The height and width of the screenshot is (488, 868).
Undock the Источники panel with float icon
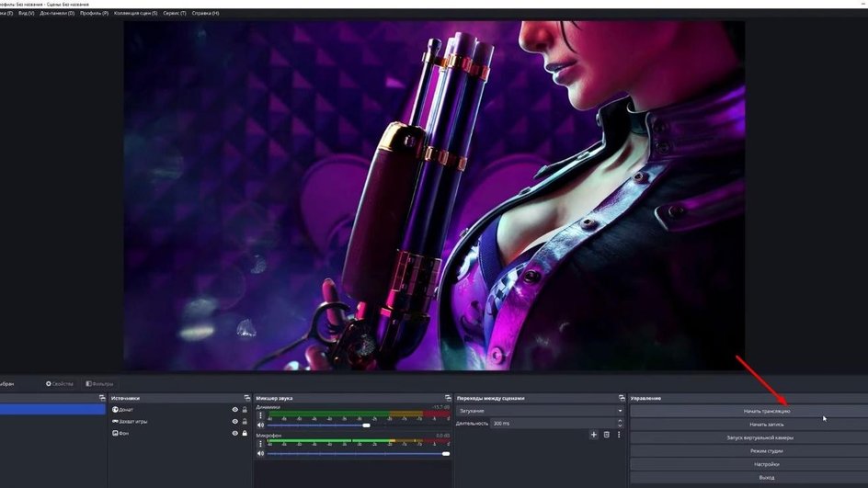pyautogui.click(x=247, y=398)
